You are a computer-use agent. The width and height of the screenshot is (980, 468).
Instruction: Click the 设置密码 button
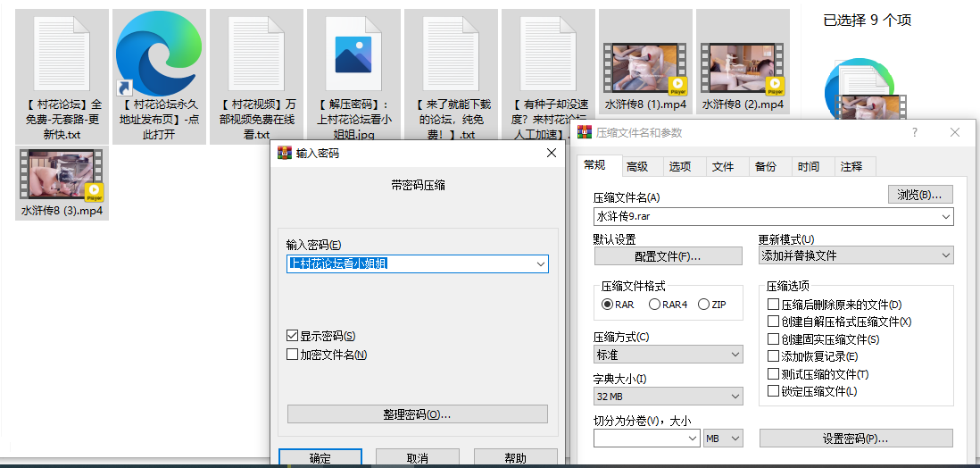856,439
